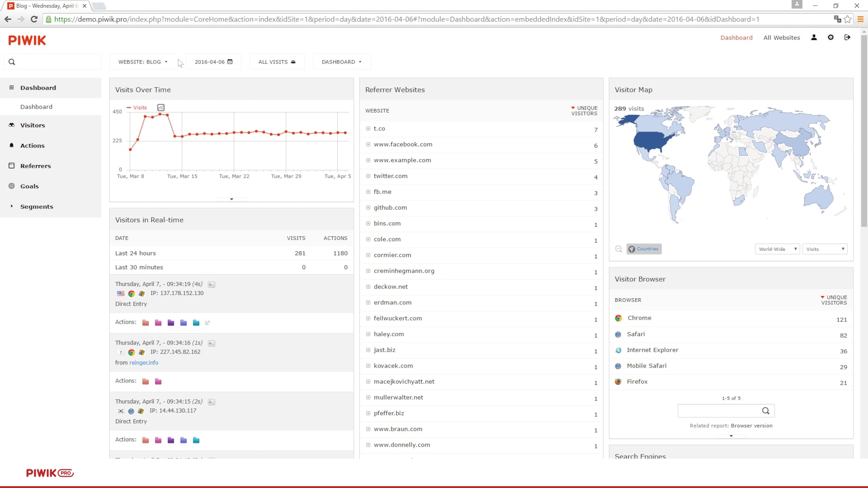868x488 pixels.
Task: Expand the Visits Over Time footer arrow
Action: click(x=231, y=199)
